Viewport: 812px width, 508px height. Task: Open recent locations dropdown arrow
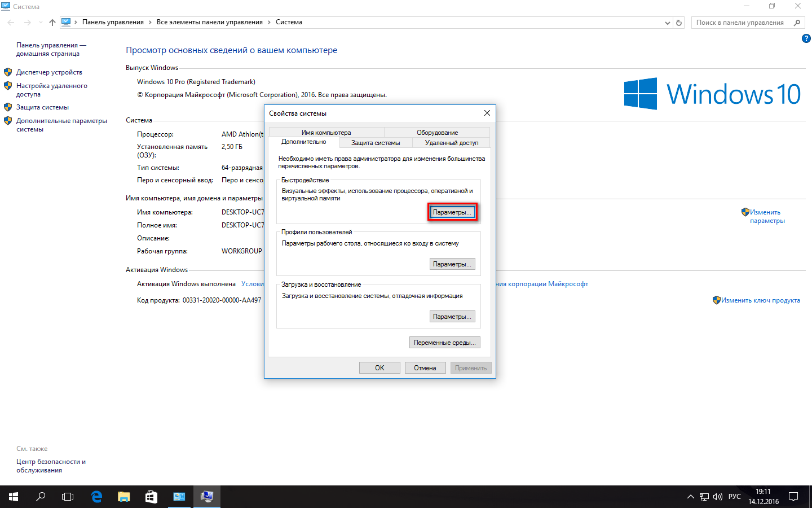coord(41,23)
